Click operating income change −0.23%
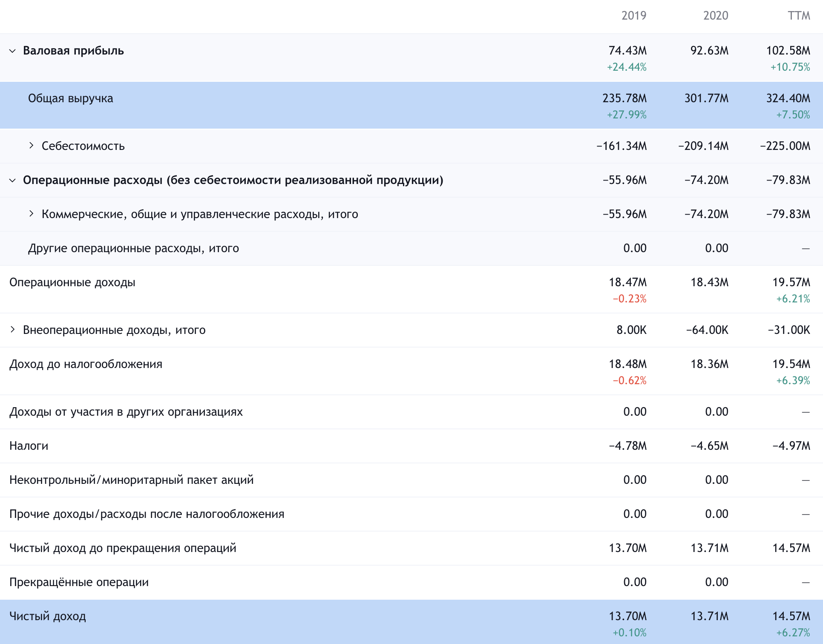This screenshot has height=644, width=823. pyautogui.click(x=630, y=299)
